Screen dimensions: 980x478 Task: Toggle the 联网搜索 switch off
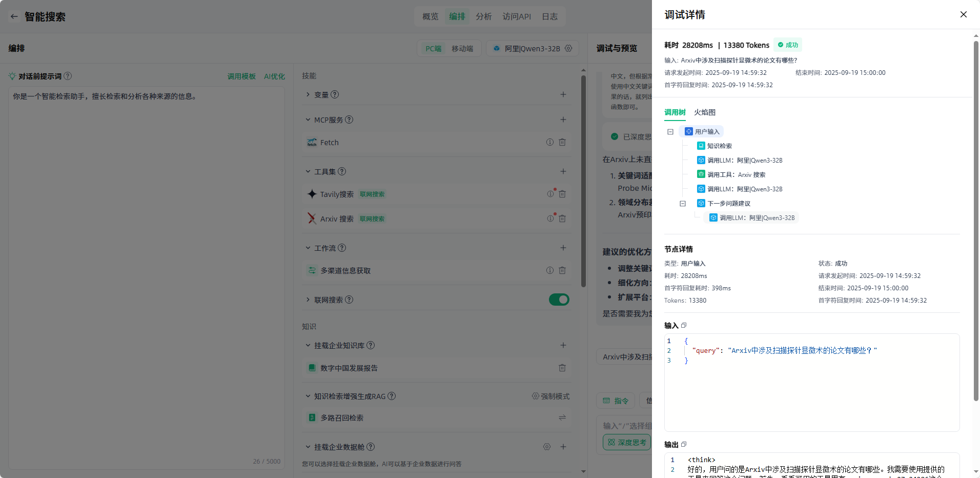coord(559,300)
